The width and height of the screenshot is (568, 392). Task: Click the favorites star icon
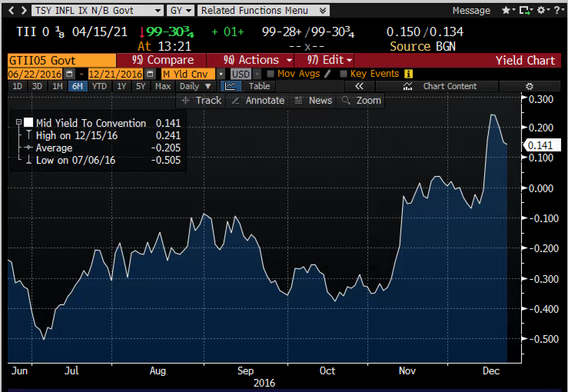point(506,10)
